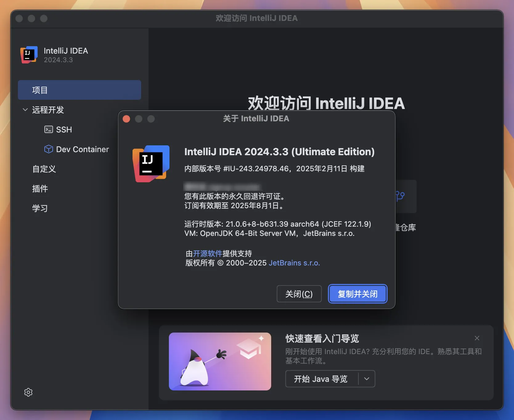Open the 开源软件 link
Screen dimensions: 514x420
(x=208, y=253)
